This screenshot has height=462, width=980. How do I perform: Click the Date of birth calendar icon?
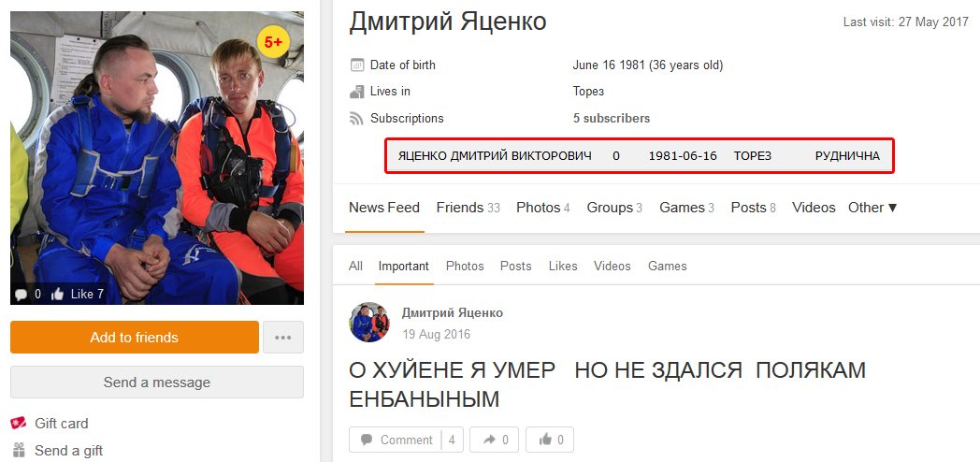coord(357,65)
